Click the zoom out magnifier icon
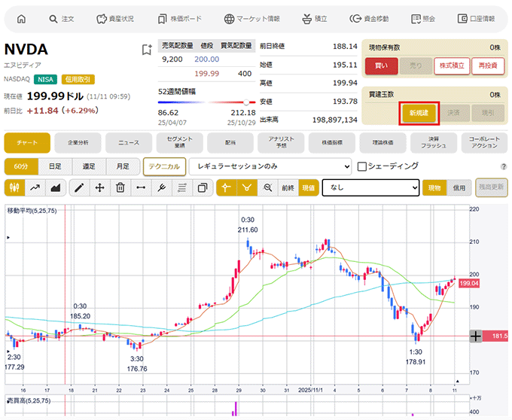The width and height of the screenshot is (512, 420). 267,187
